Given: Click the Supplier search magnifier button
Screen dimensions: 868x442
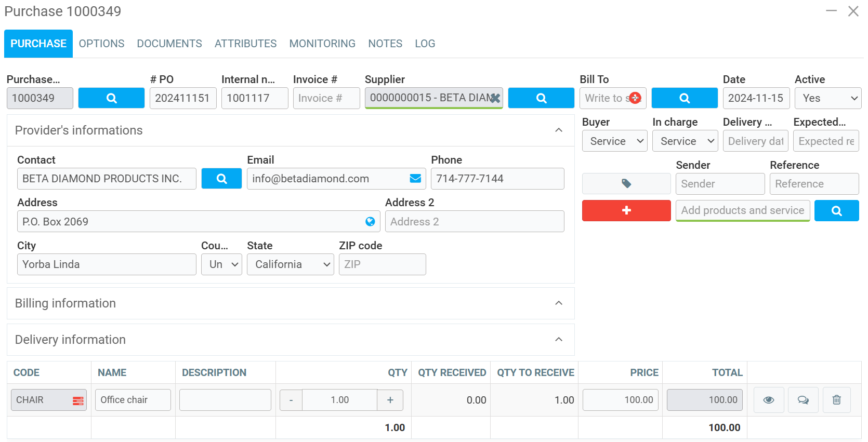Looking at the screenshot, I should (541, 98).
